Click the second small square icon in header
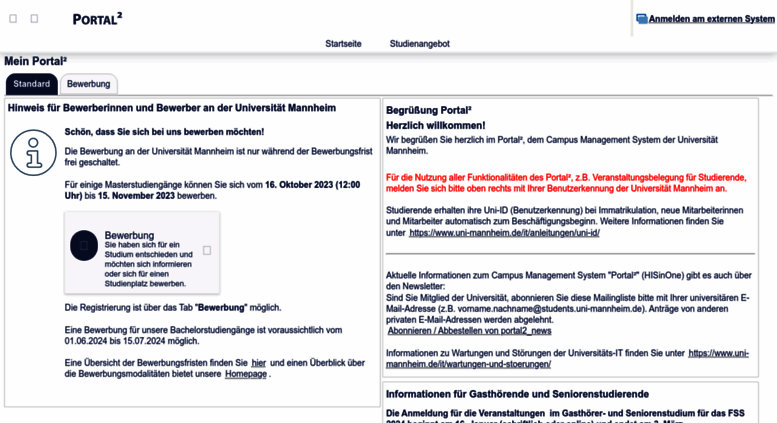The image size is (777, 423). [34, 19]
